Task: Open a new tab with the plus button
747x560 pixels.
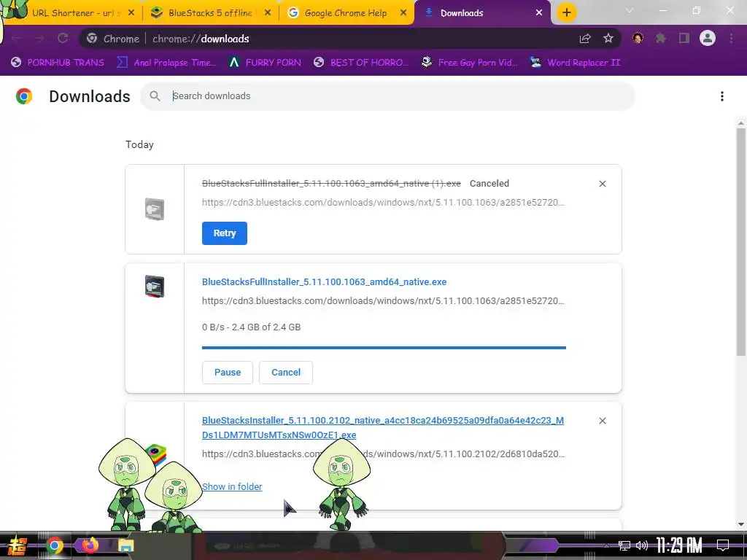Action: pos(566,13)
